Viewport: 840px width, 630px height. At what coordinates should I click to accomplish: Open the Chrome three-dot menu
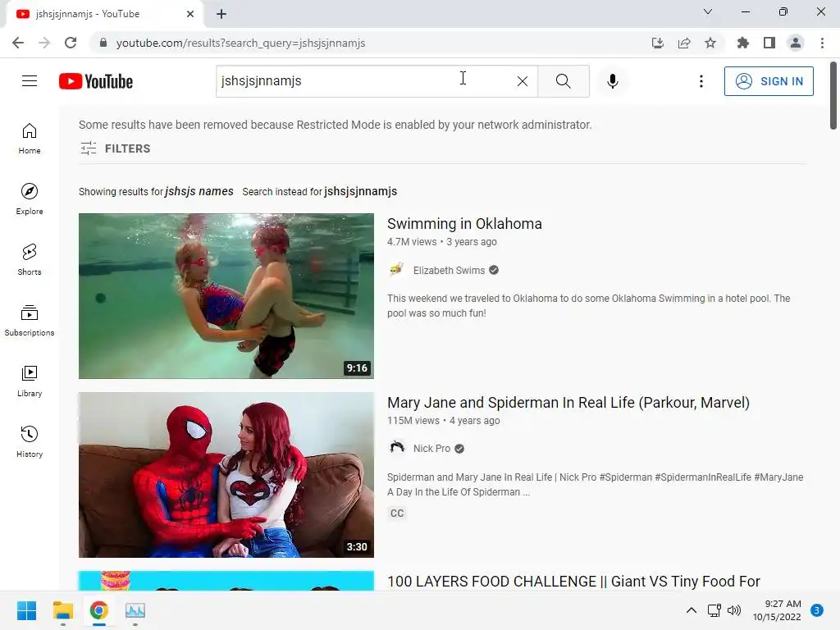tap(822, 43)
